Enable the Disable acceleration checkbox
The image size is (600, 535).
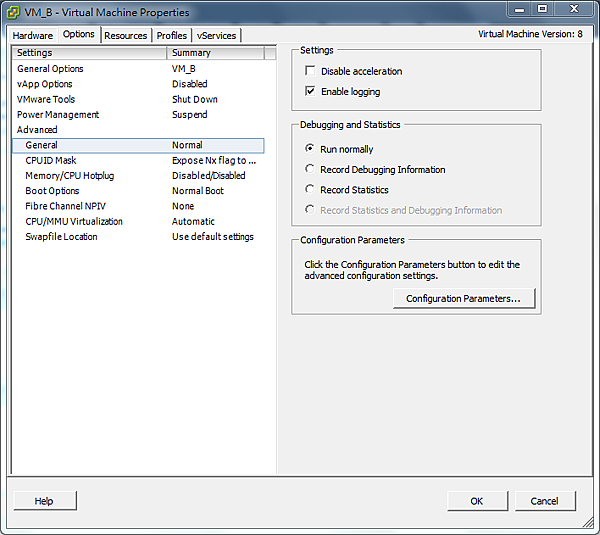point(310,72)
